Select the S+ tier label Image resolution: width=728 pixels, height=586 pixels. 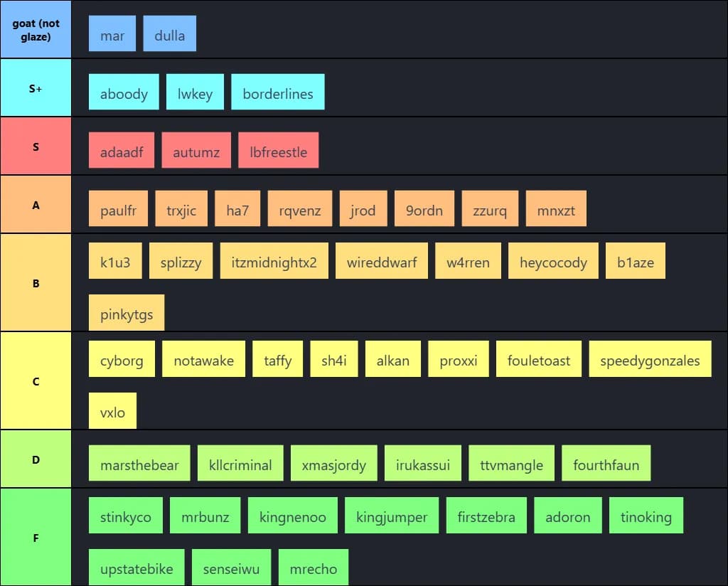point(36,87)
